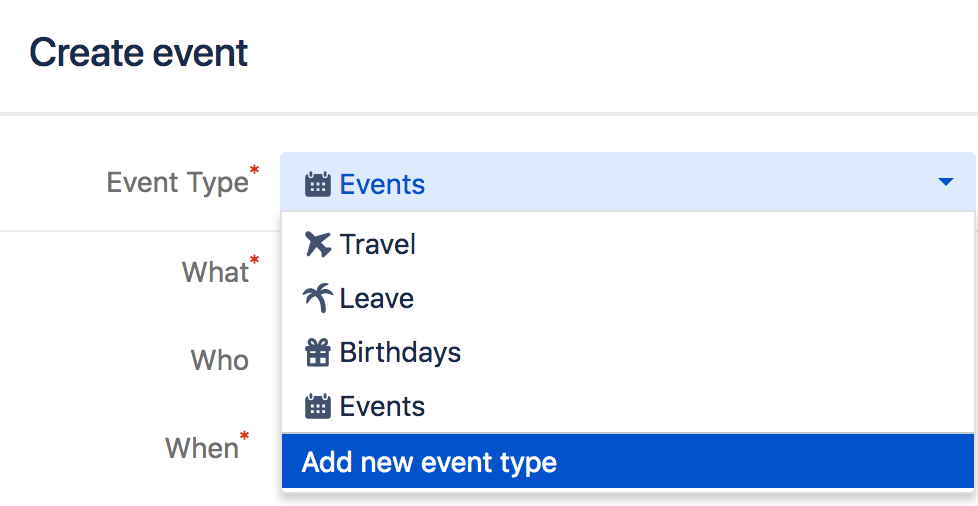The width and height of the screenshot is (978, 506).
Task: Click Add new event type
Action: [627, 462]
